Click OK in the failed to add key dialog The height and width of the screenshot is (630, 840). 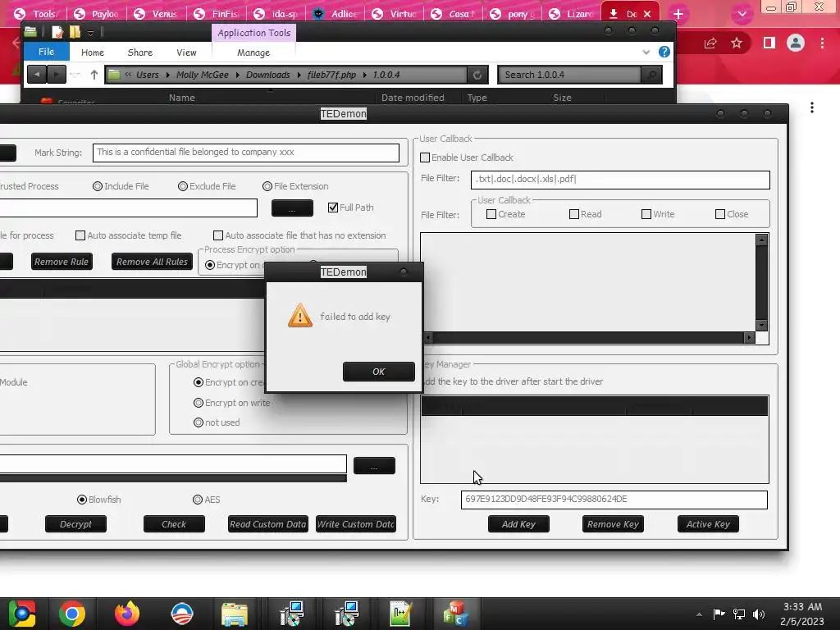click(379, 372)
